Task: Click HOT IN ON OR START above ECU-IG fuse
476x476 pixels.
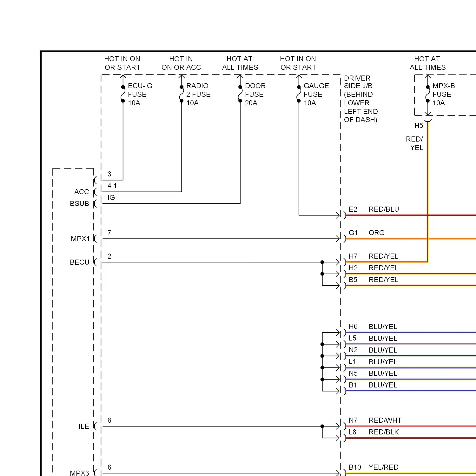Action: pos(122,63)
